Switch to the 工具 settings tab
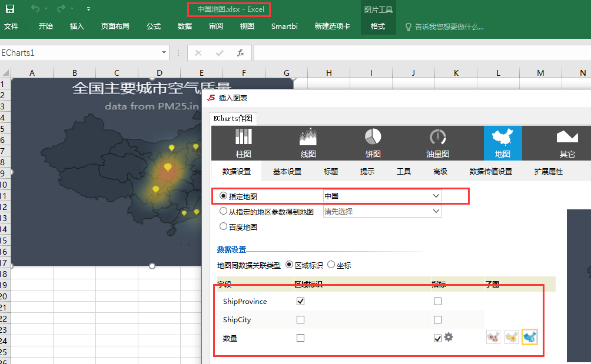 coord(404,171)
